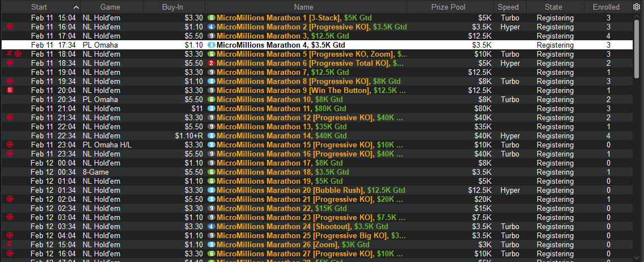Click the red 2-max badge on Marathon 6
Image resolution: width=644 pixels, height=262 pixels.
[211, 64]
